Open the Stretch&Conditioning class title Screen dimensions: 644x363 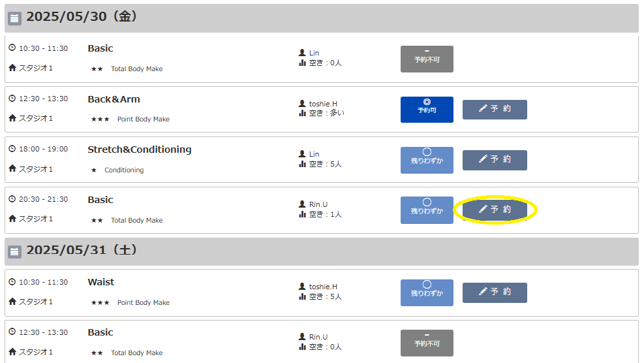139,150
